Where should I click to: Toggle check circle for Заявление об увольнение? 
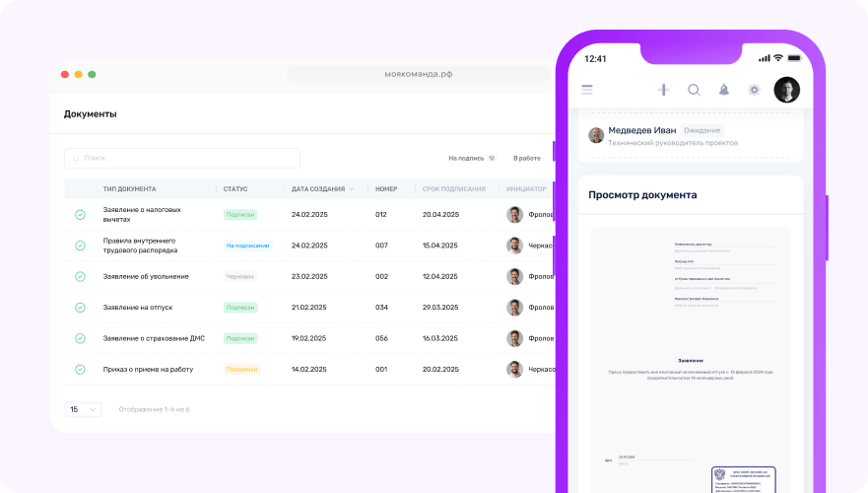80,276
